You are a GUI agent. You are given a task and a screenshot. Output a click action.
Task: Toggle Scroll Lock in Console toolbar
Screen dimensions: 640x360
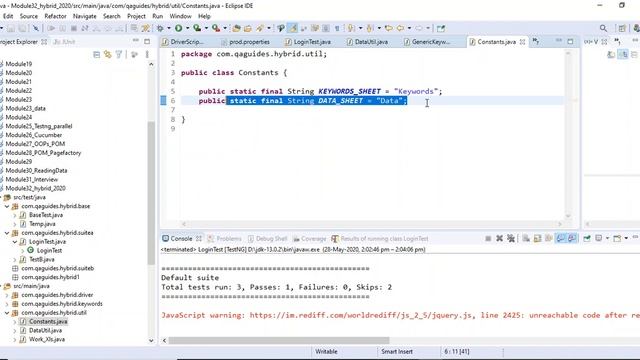click(x=537, y=238)
